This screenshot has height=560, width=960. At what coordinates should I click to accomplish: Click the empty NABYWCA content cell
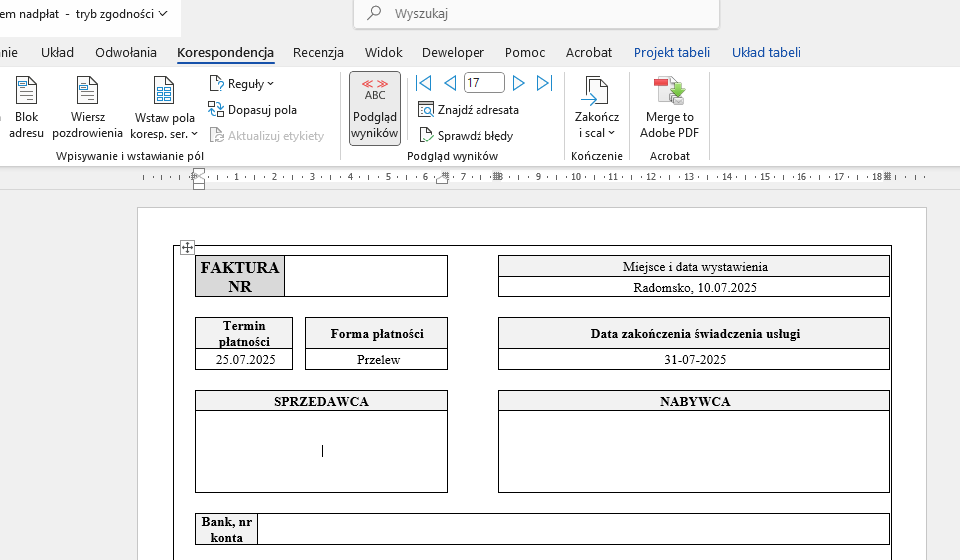tap(694, 451)
